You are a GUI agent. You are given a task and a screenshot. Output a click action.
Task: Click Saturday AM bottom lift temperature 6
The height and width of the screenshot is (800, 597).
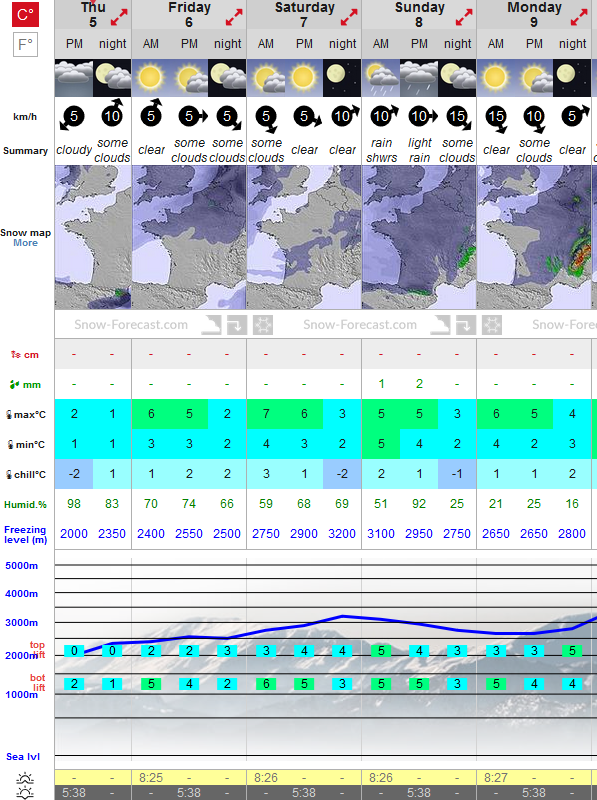[x=266, y=684]
